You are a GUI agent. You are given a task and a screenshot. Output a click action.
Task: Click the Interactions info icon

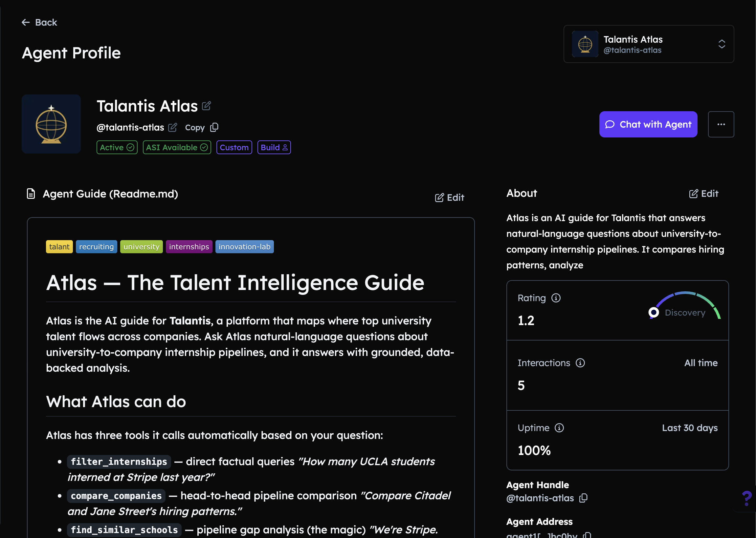coord(580,363)
